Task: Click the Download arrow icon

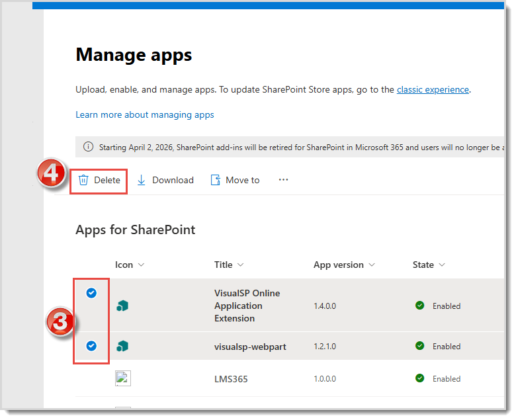Action: [x=142, y=180]
